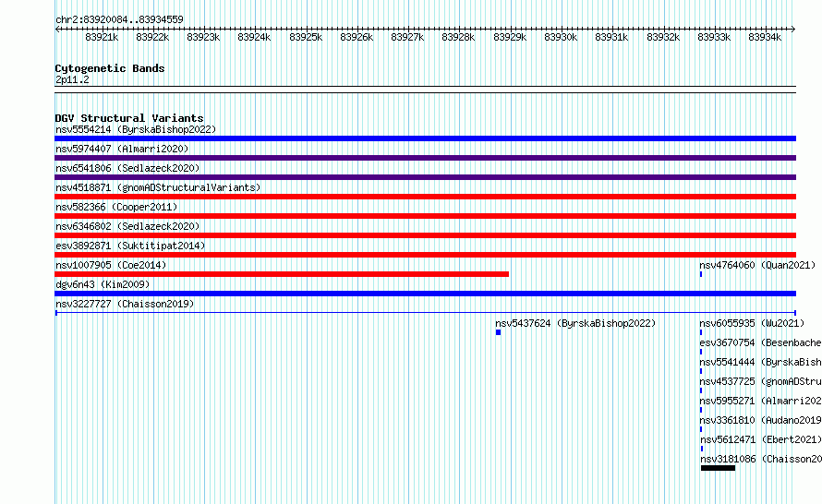
Task: Click the small blue square under nsv5437624
Action: click(x=498, y=332)
